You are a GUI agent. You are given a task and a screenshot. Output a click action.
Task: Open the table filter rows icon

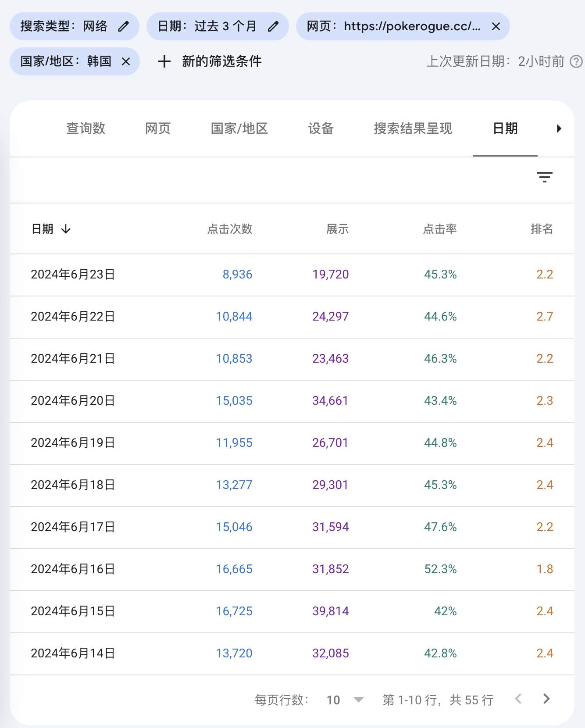point(545,177)
